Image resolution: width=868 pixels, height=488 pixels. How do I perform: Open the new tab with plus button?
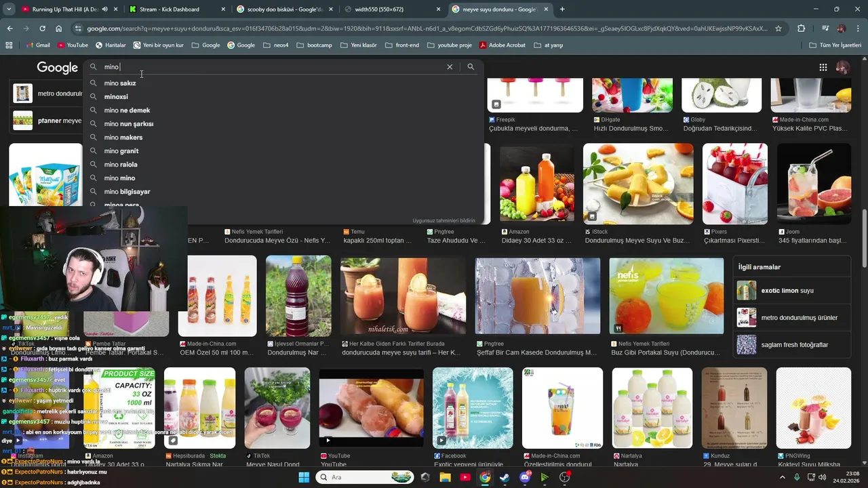coord(562,9)
